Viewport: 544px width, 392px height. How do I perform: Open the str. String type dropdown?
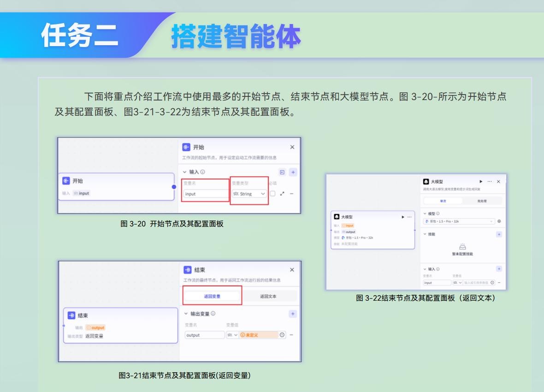(x=249, y=194)
